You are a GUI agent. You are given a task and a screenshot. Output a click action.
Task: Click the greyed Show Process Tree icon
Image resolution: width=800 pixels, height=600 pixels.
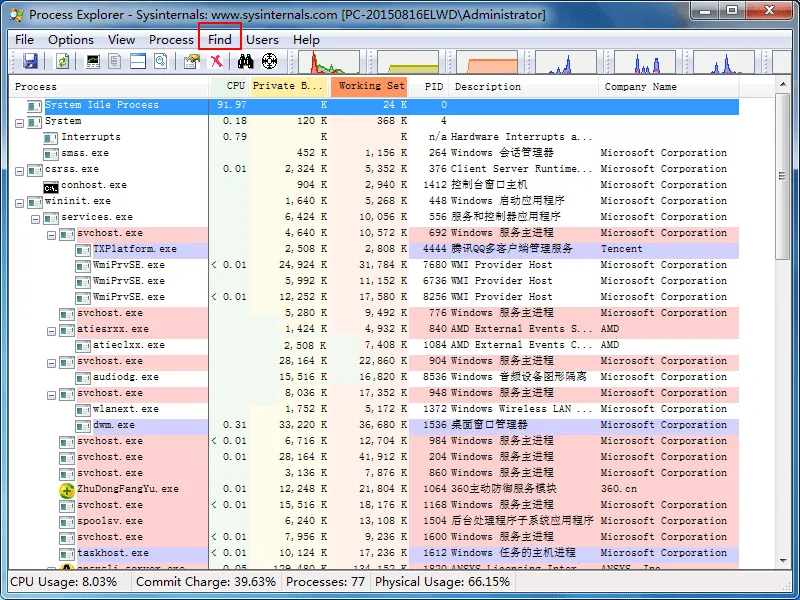tap(114, 62)
